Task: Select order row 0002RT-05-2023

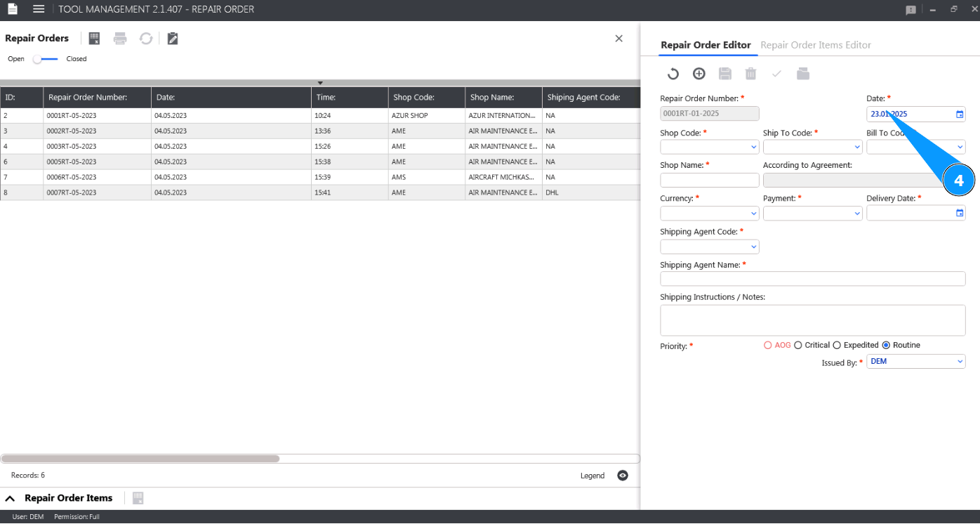Action: pos(320,131)
